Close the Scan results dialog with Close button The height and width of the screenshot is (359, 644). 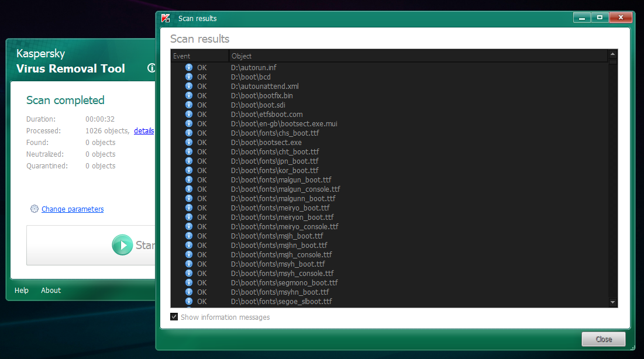click(x=603, y=339)
